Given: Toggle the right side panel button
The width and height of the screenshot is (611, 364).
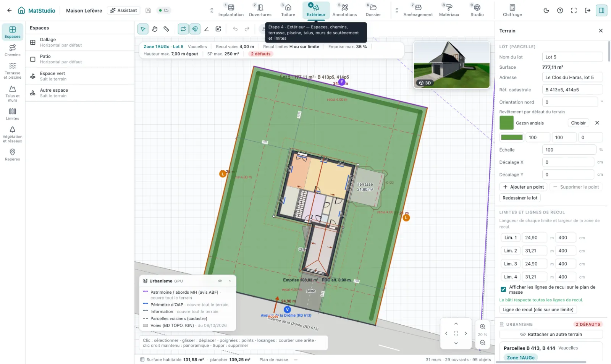Looking at the screenshot, I should pos(601,10).
